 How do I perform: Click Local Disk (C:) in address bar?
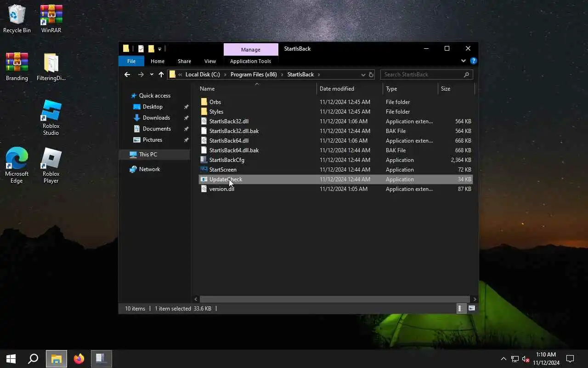(203, 75)
